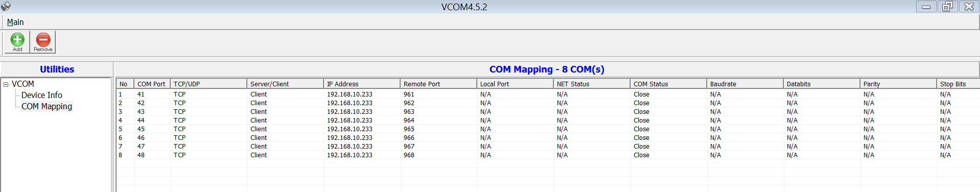Click the Parity column header
This screenshot has width=980, height=192.
(x=899, y=84)
